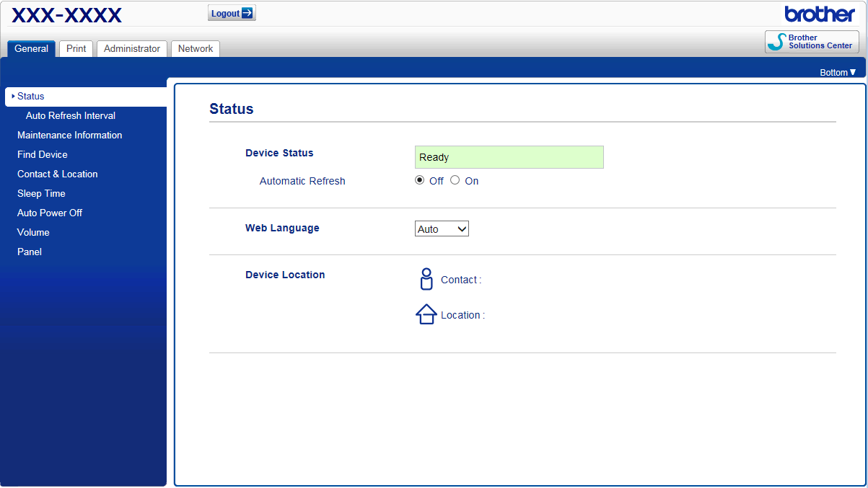The width and height of the screenshot is (868, 488).
Task: Open Auto Power Off settings
Action: [x=50, y=213]
